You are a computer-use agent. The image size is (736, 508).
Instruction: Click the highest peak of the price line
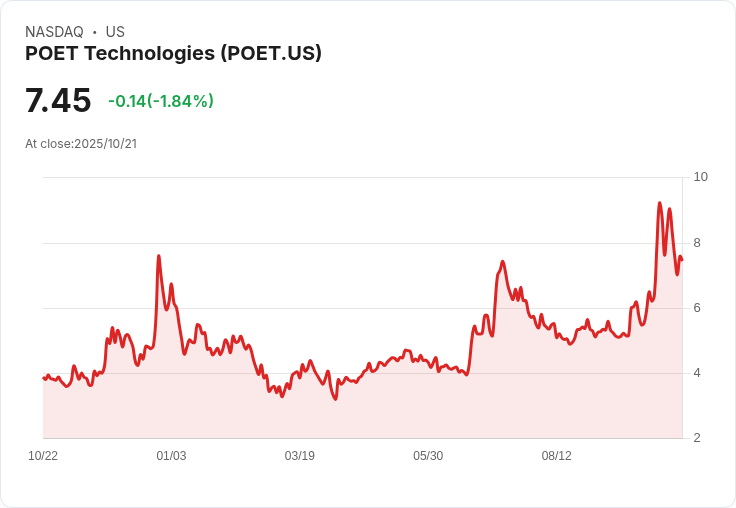click(x=659, y=203)
